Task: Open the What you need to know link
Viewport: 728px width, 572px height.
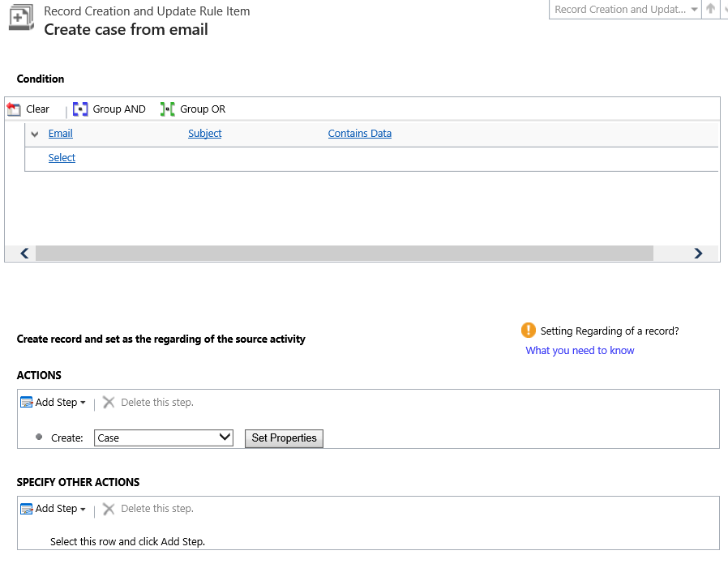Action: coord(580,350)
